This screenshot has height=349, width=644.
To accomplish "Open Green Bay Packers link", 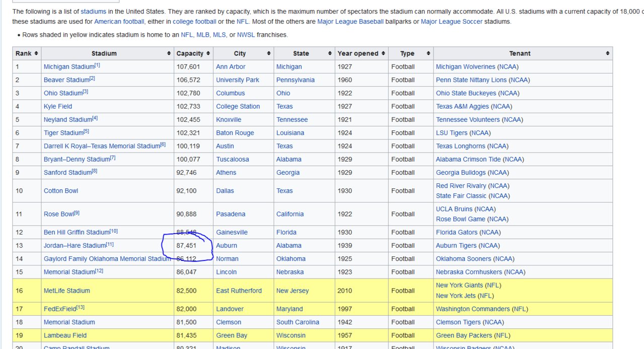I will pyautogui.click(x=464, y=335).
